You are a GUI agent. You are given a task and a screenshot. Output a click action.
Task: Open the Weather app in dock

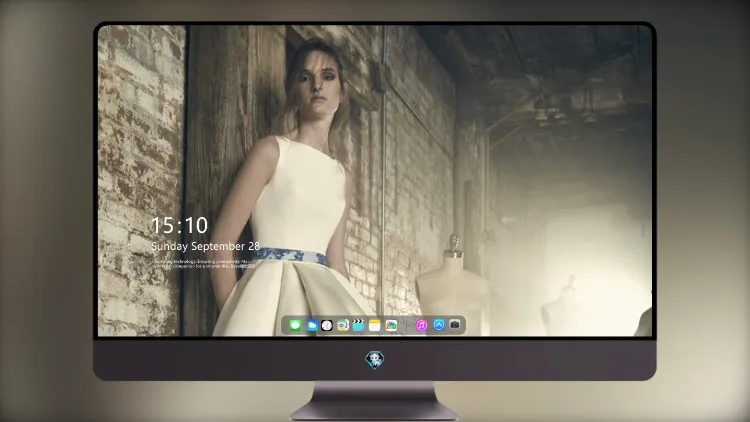[x=311, y=325]
